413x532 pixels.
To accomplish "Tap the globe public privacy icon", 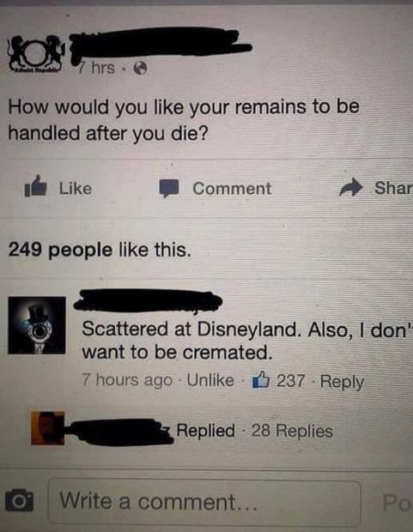I will (140, 69).
